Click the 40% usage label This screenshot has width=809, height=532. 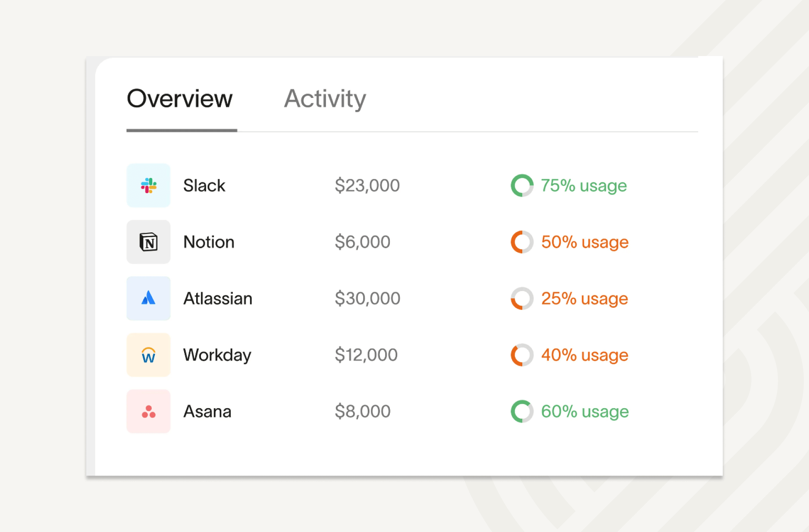click(x=585, y=356)
